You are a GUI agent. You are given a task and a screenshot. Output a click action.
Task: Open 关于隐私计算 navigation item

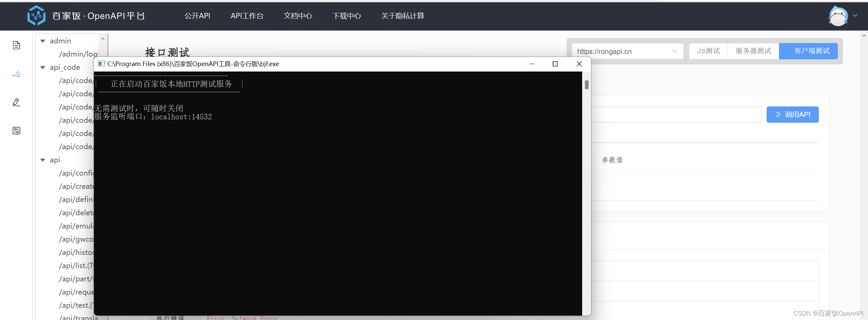(402, 16)
